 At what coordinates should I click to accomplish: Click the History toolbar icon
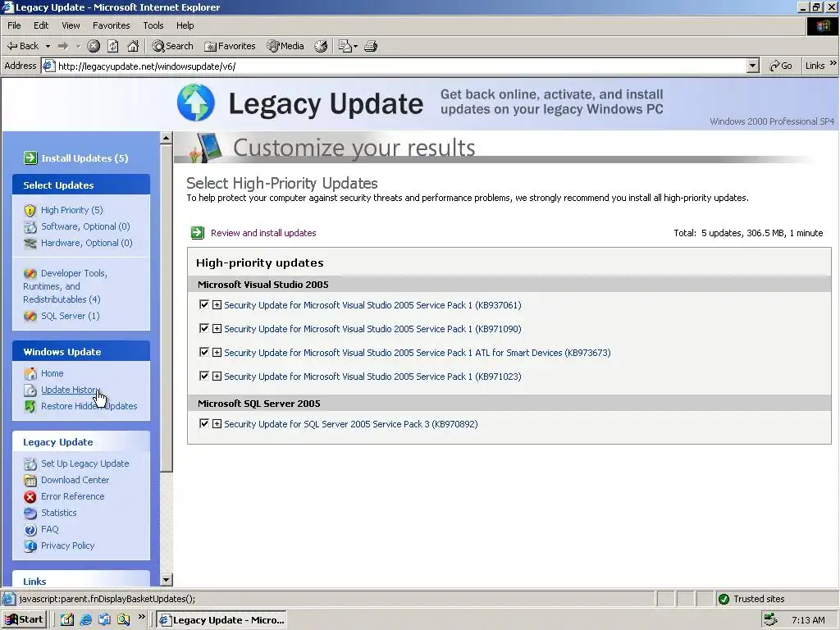coord(321,46)
